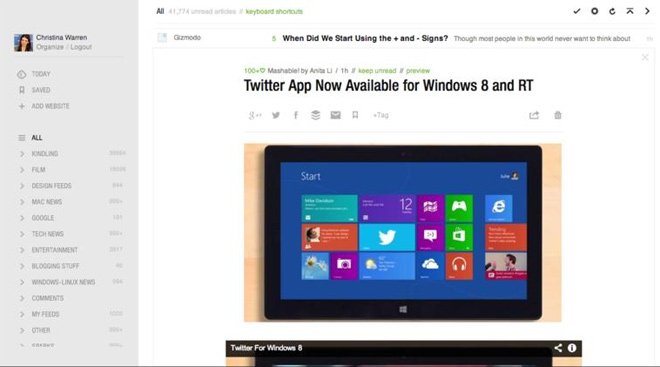Screen dimensions: 660x367
Task: Delete article with trash icon
Action: (x=558, y=115)
